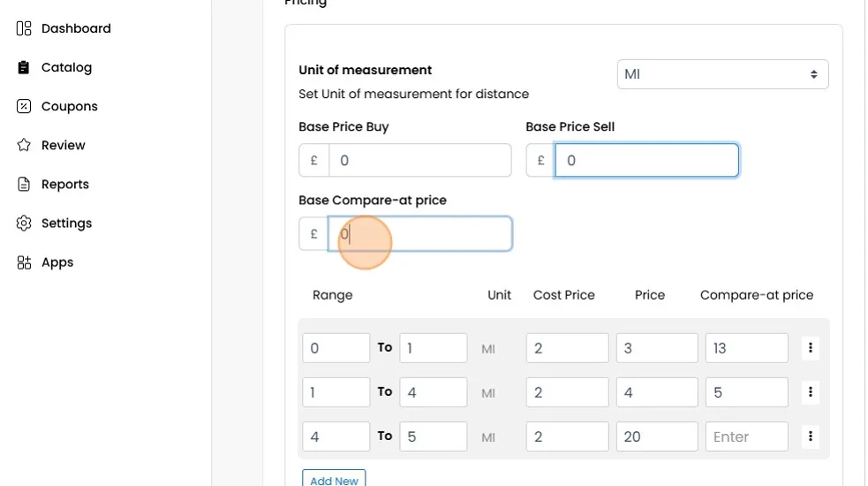Edit second row range start value 1
Viewport: 868px width, 486px height.
[336, 392]
